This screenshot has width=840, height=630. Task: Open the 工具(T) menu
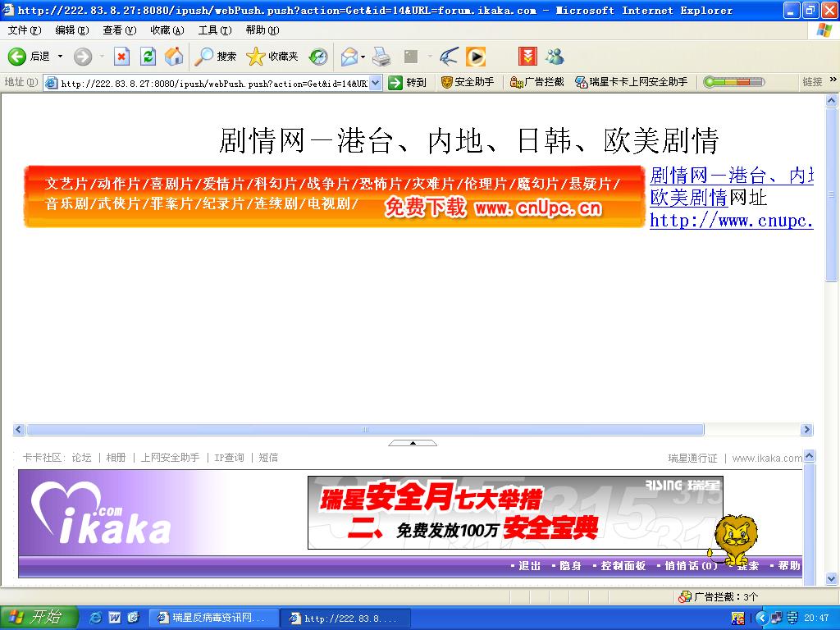(215, 30)
